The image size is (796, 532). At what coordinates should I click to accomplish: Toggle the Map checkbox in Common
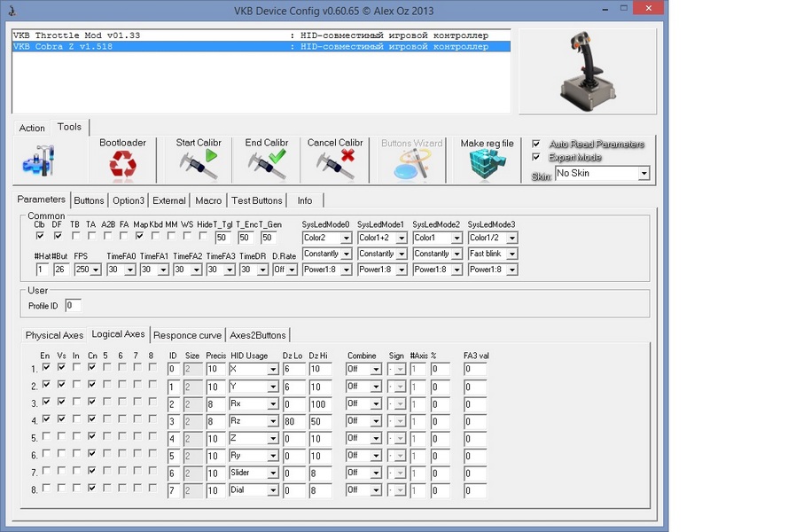tap(139, 236)
